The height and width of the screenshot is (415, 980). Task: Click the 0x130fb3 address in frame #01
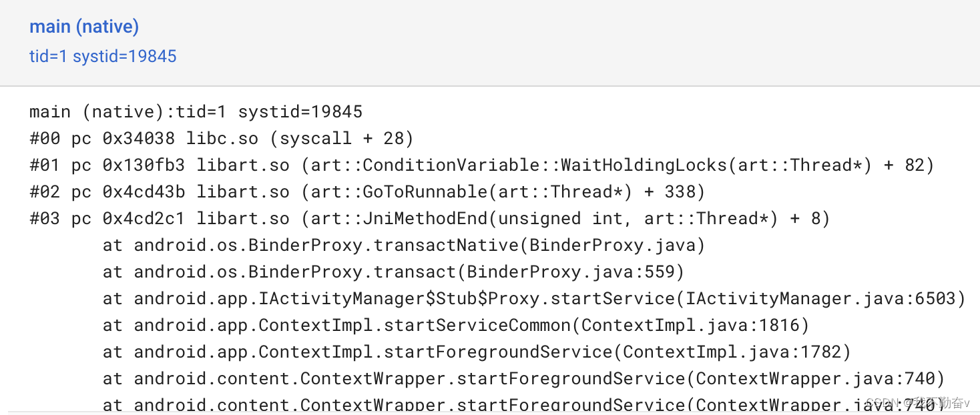[x=144, y=165]
